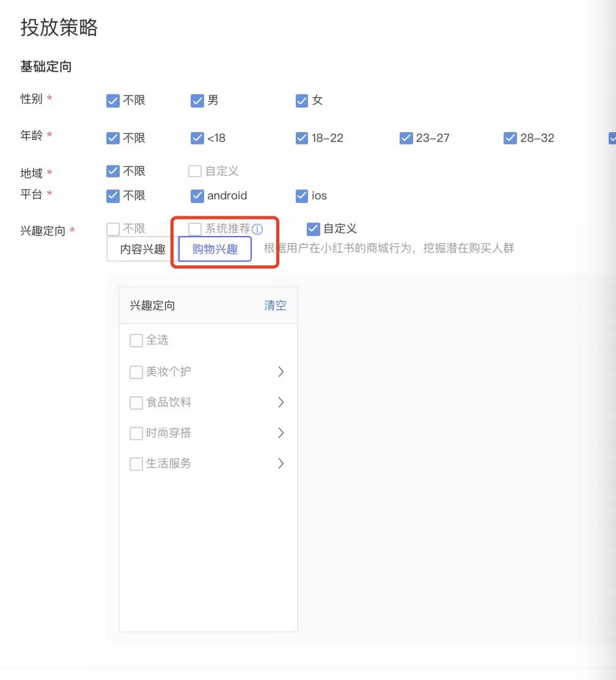Click the info icon beside 系统推荐
The width and height of the screenshot is (616, 680).
pyautogui.click(x=257, y=229)
